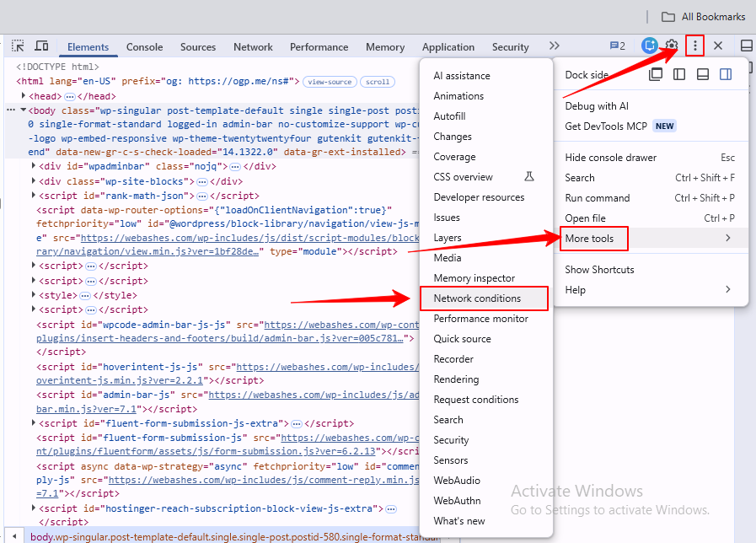Click Hide console drawer menu item
This screenshot has width=756, height=543.
650,158
